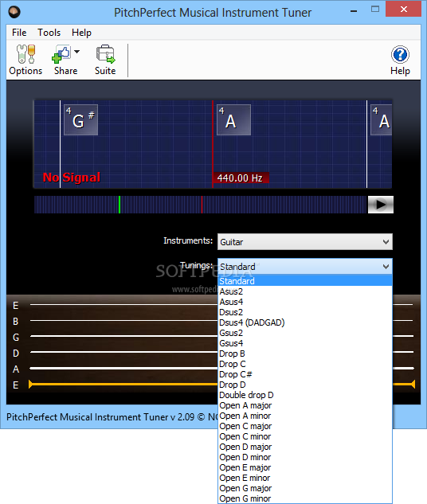Select Open E major tuning
427x504 pixels.
tap(305, 467)
